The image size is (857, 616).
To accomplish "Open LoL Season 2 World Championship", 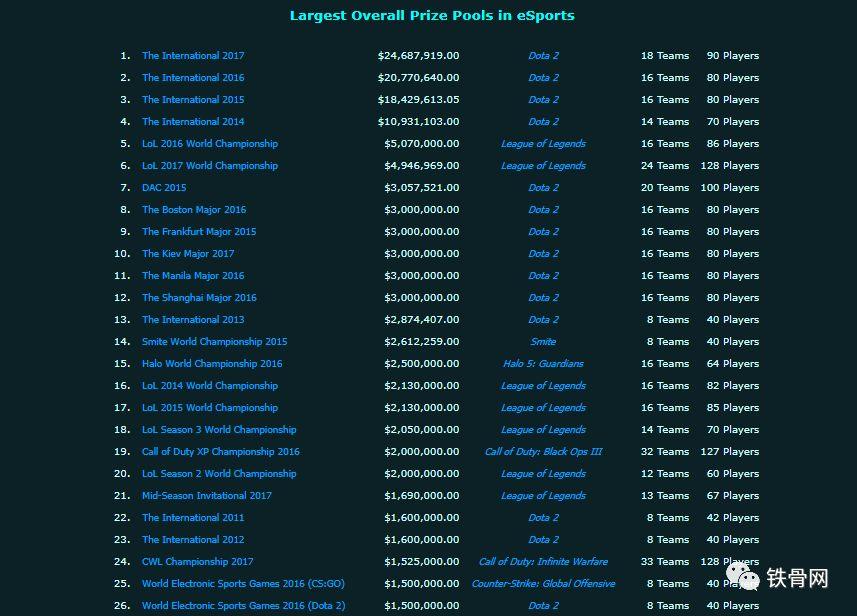I will 219,473.
